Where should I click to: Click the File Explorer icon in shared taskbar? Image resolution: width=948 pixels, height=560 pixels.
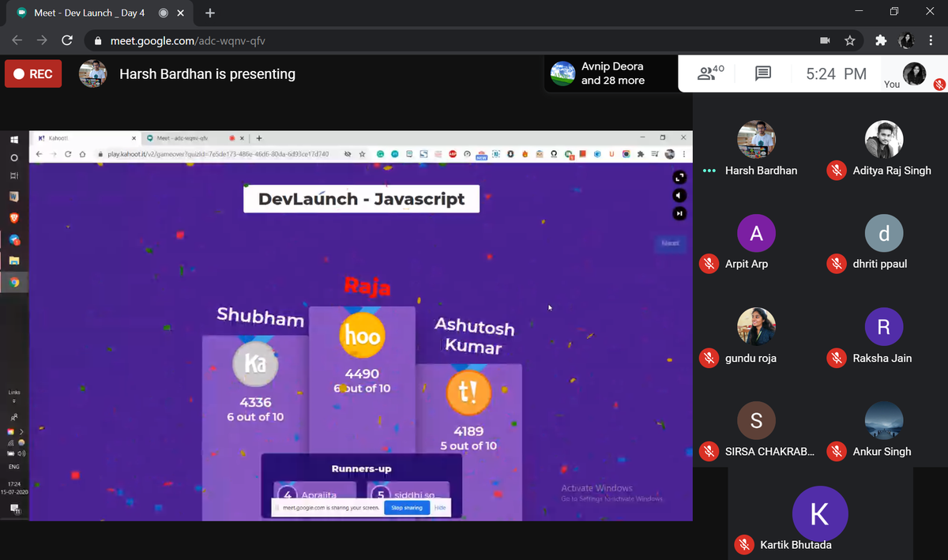[14, 261]
